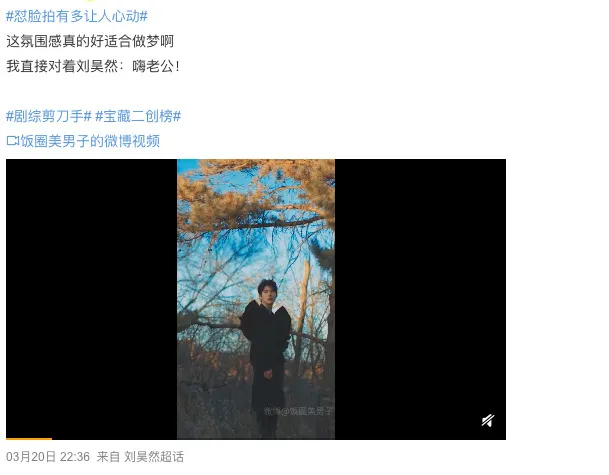This screenshot has width=609, height=475.
Task: Open the post timestamp 03月20日 22:36
Action: pyautogui.click(x=48, y=457)
